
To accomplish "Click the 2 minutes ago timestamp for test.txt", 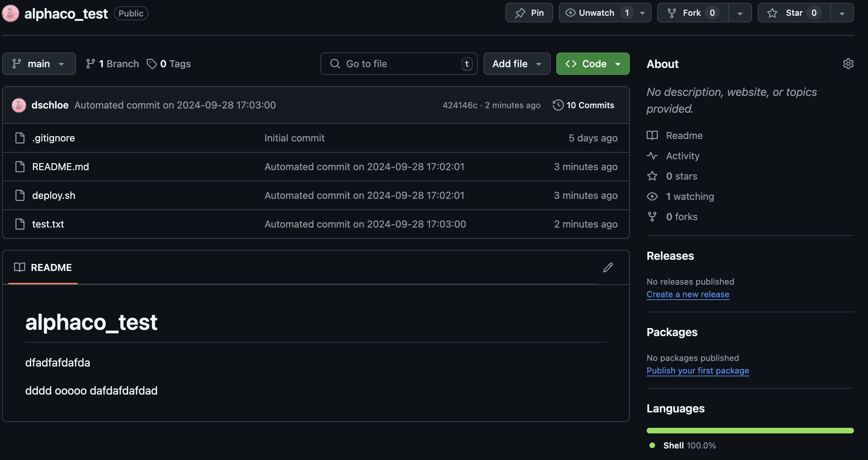I will click(x=586, y=224).
